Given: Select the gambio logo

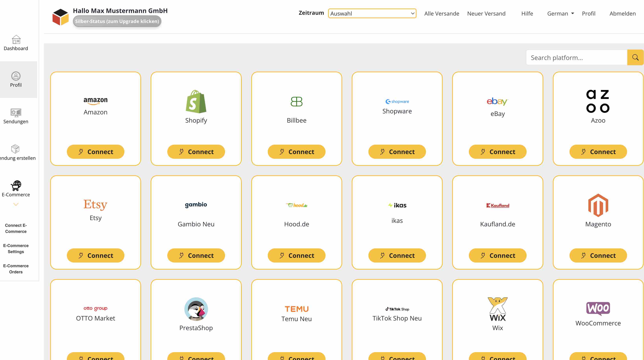Looking at the screenshot, I should click(x=196, y=205).
